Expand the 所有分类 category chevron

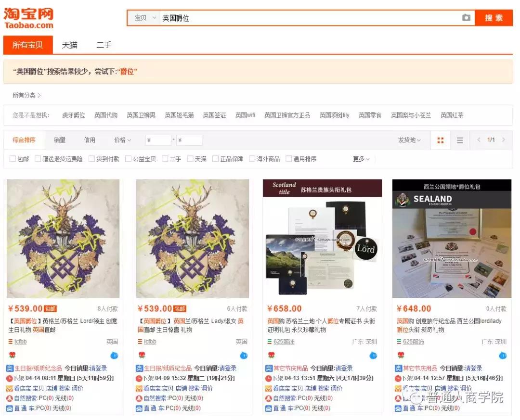(39, 95)
